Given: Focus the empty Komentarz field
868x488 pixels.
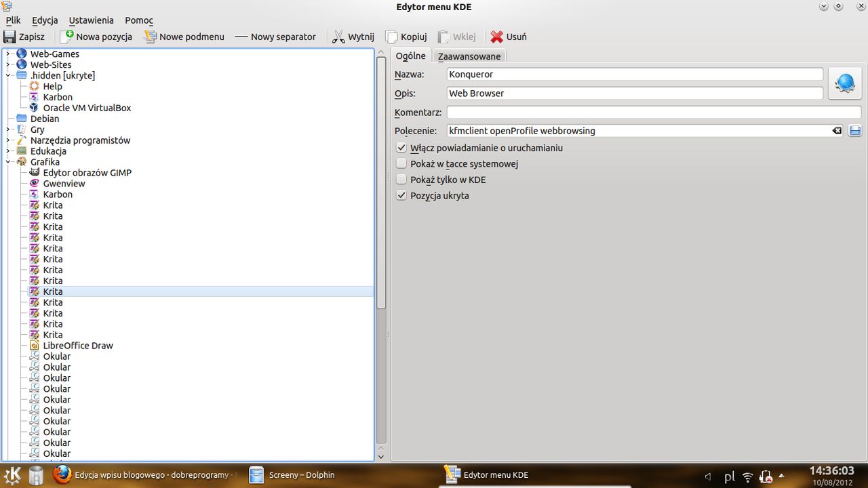Looking at the screenshot, I should 654,112.
